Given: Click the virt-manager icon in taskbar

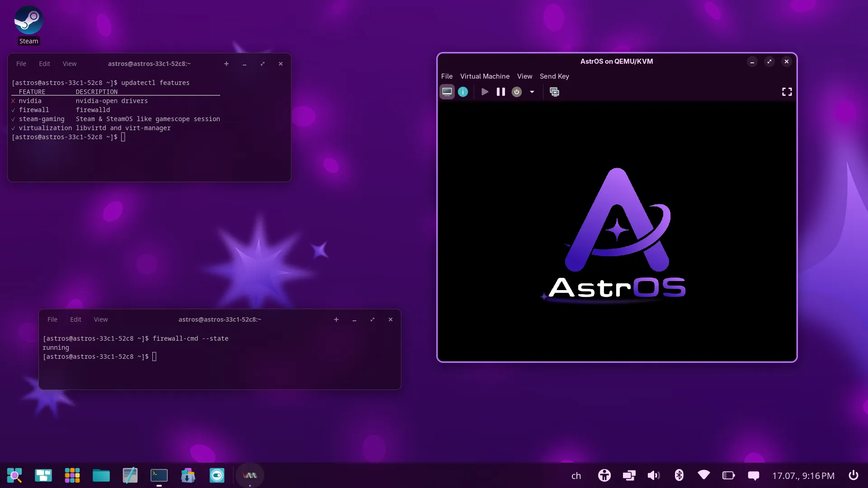Looking at the screenshot, I should pyautogui.click(x=250, y=475).
